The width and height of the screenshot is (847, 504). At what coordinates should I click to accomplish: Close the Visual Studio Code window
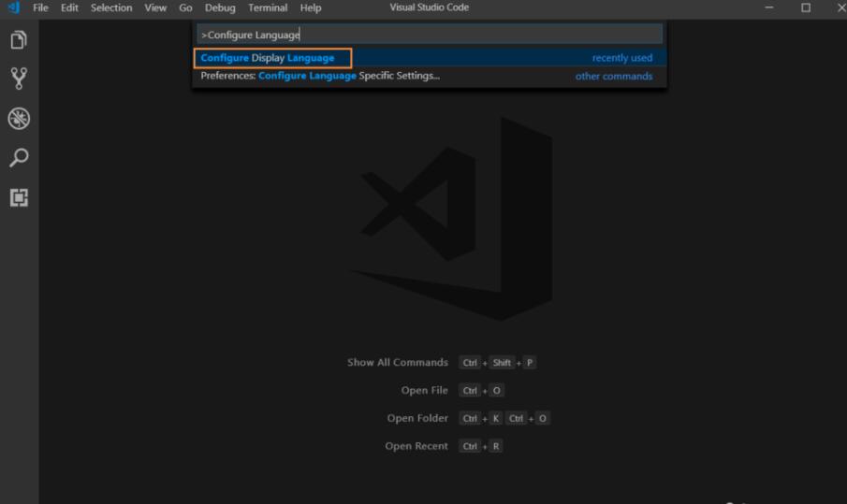[840, 7]
